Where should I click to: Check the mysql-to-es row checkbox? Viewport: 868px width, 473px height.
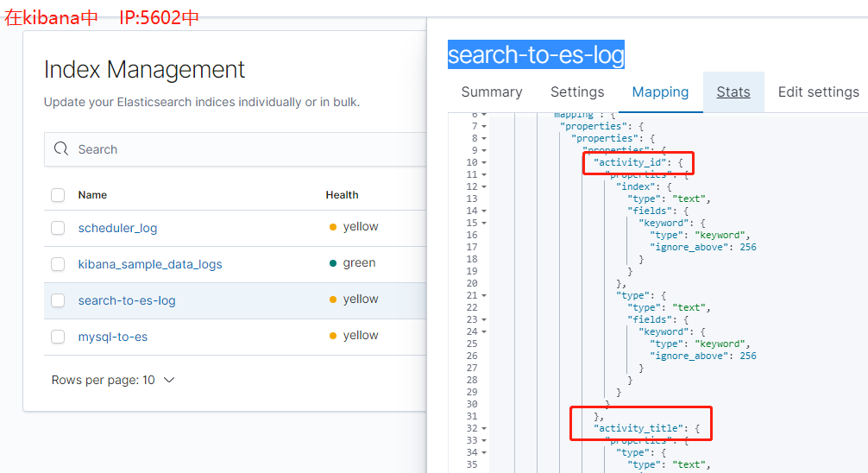pyautogui.click(x=58, y=337)
